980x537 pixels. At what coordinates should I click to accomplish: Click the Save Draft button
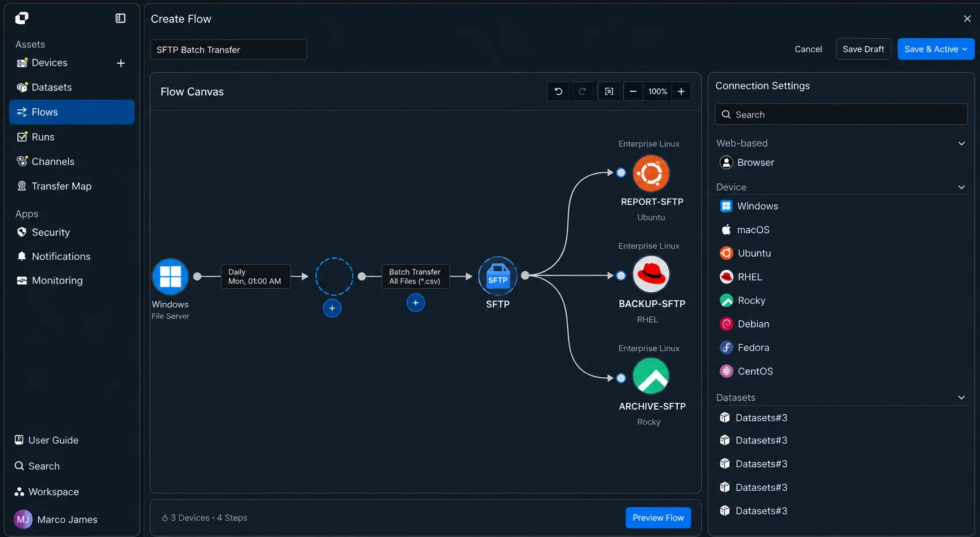[863, 49]
